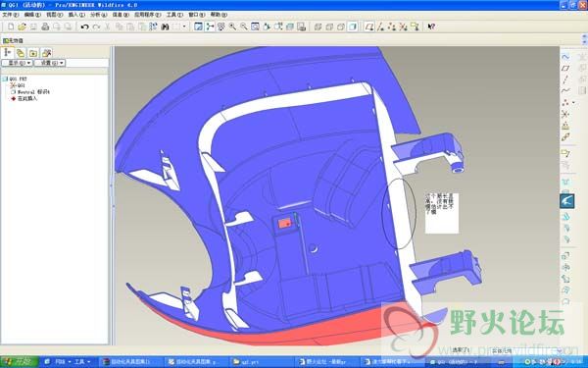Click the Refit view icon
The width and height of the screenshot is (588, 368).
coord(255,26)
